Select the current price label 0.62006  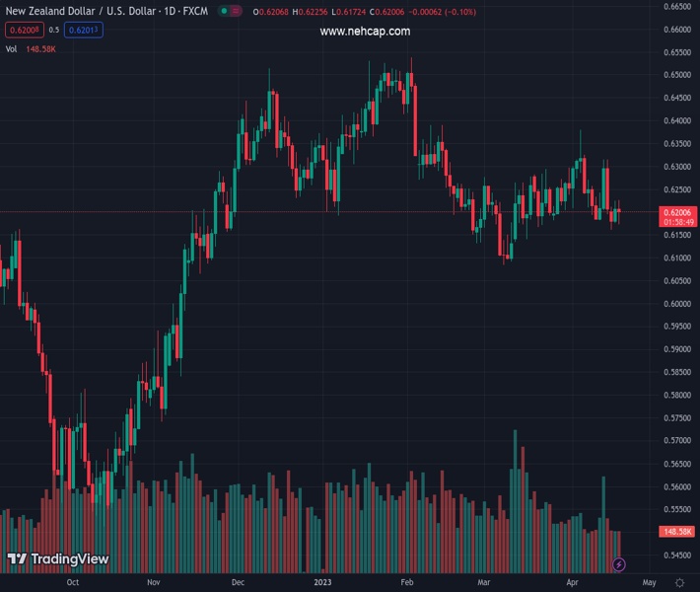point(676,212)
